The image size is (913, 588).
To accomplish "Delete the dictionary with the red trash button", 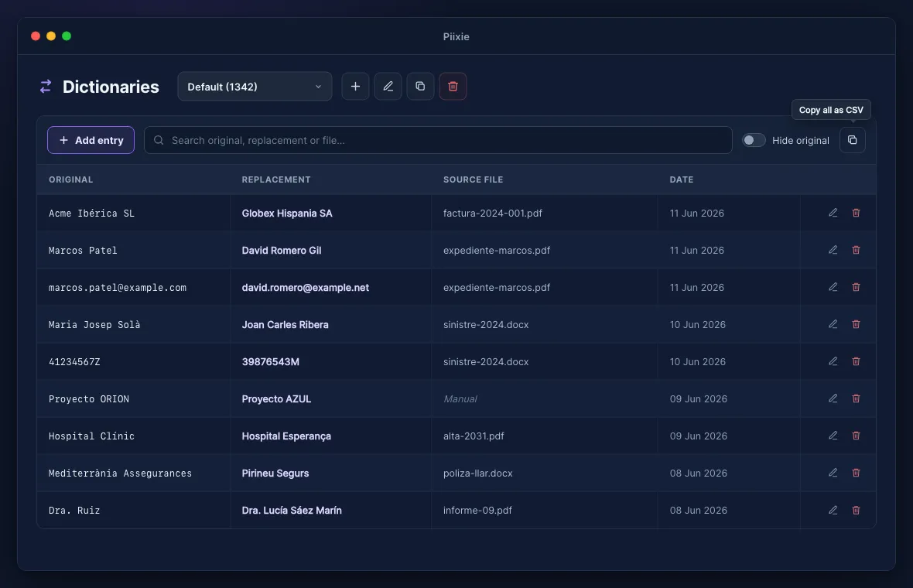I will 453,86.
